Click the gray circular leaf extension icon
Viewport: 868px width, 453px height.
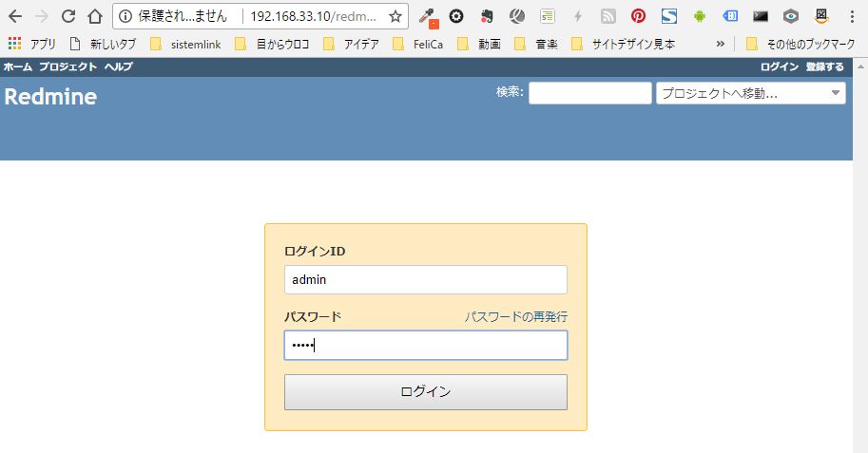click(517, 16)
